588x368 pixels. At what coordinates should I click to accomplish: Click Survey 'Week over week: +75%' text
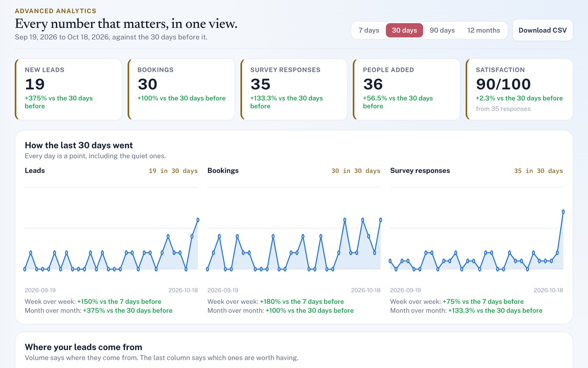(x=457, y=302)
